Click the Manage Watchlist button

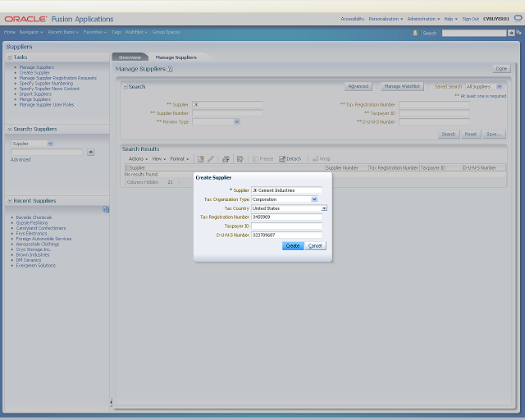(402, 86)
